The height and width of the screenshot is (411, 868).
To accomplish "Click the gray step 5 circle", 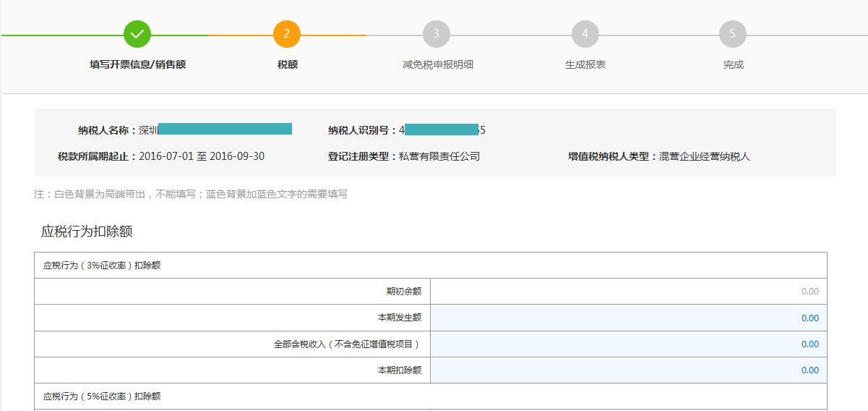I will tap(732, 34).
